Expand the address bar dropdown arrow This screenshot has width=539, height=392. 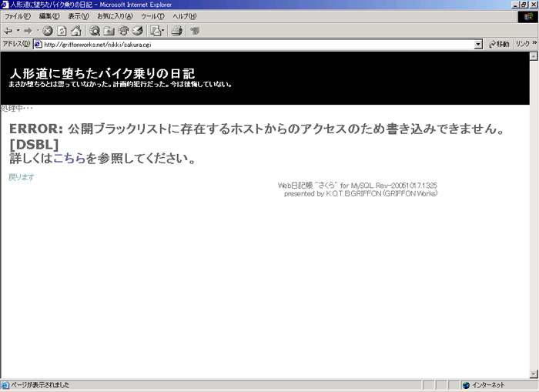[480, 45]
